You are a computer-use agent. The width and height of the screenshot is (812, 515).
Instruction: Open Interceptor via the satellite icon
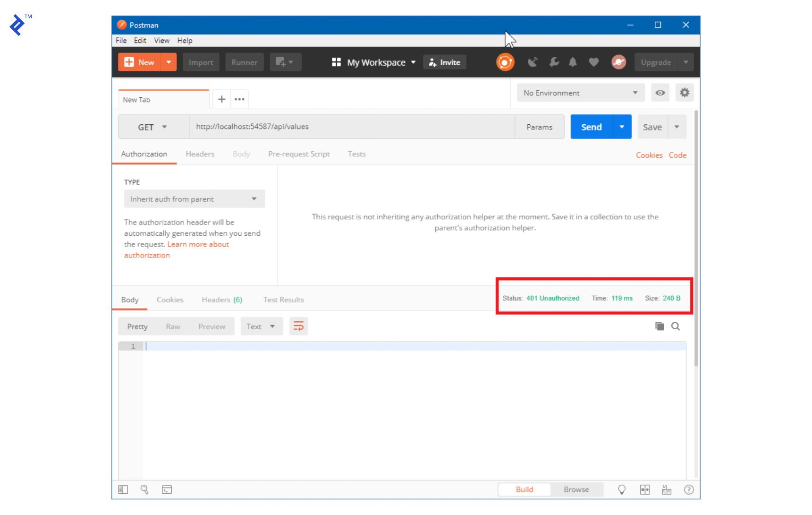(x=533, y=62)
